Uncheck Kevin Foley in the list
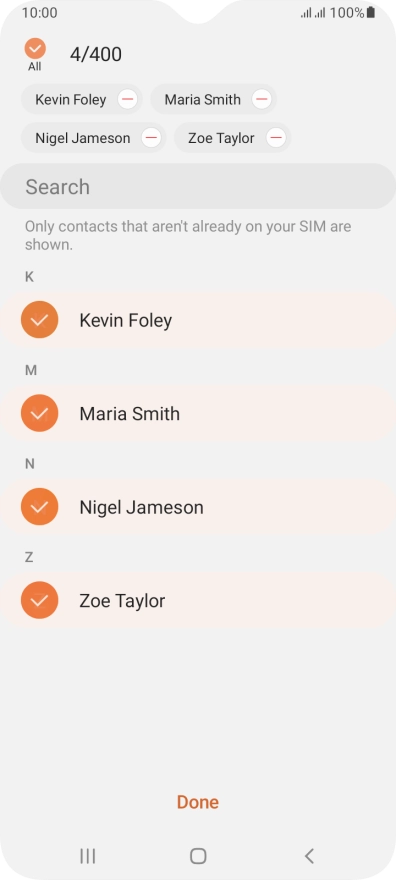This screenshot has width=396, height=880. [39, 320]
